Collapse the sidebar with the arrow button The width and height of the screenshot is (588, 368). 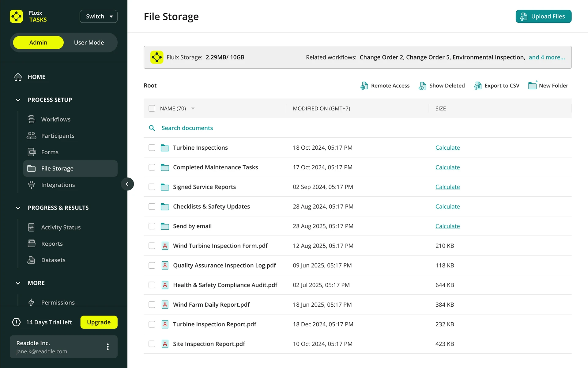click(x=127, y=184)
